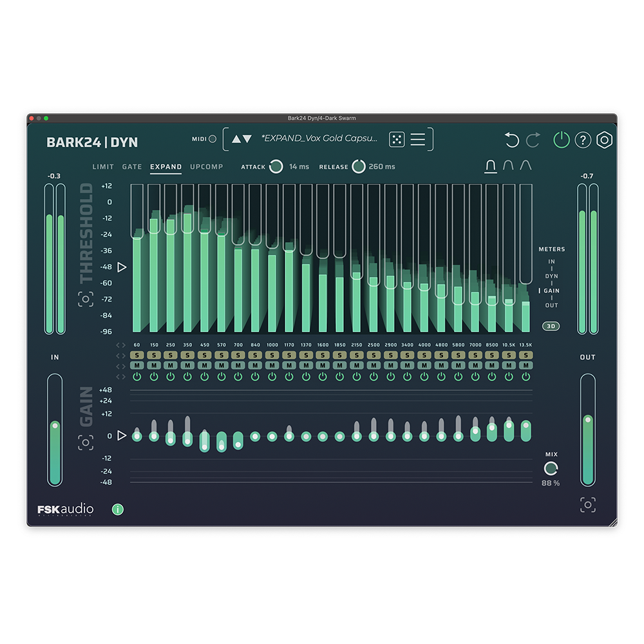Click the frequency row shift arrows
Image resolution: width=644 pixels, height=644 pixels.
click(x=121, y=345)
